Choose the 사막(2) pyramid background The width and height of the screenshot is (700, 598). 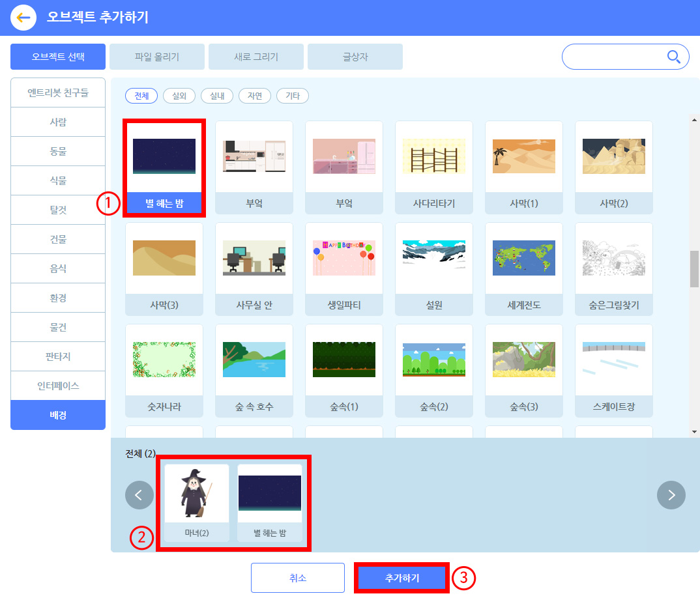point(614,168)
